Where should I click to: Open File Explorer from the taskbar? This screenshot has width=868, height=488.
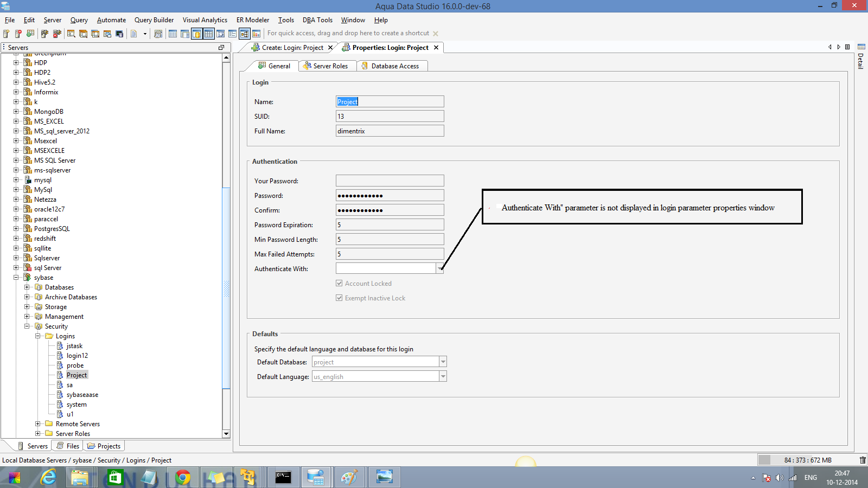tap(80, 477)
